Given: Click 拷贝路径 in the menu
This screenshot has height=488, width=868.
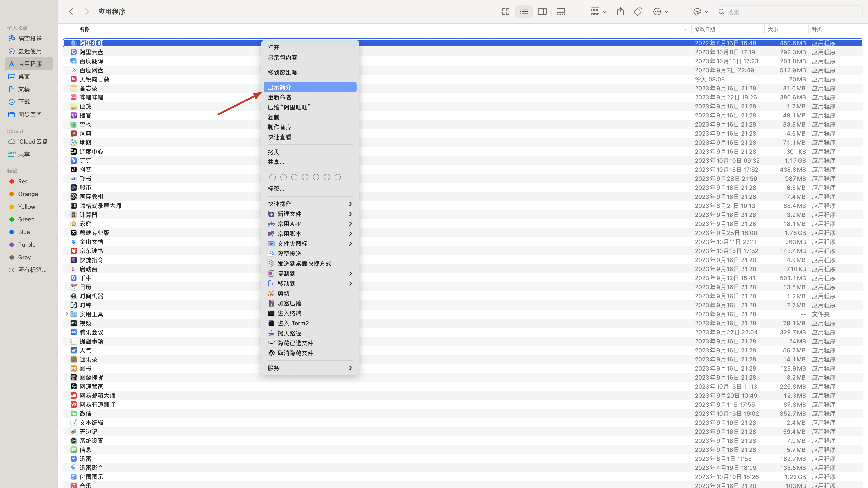Looking at the screenshot, I should [310, 333].
